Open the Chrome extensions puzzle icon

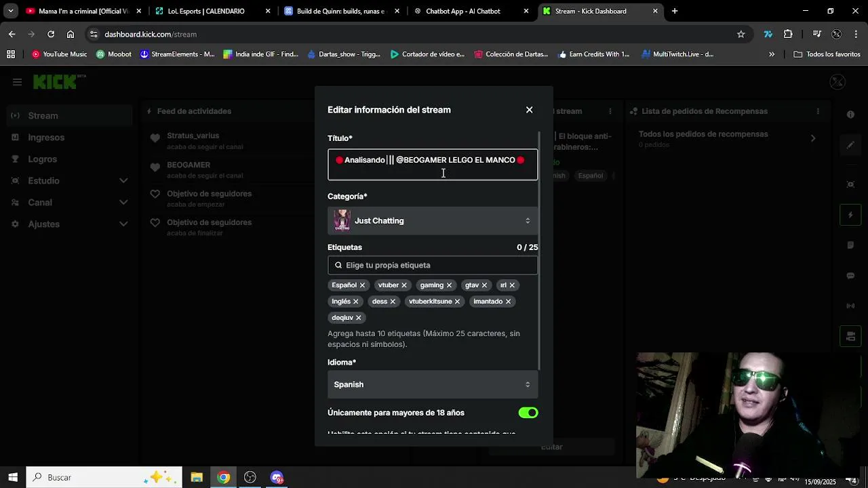pyautogui.click(x=788, y=34)
